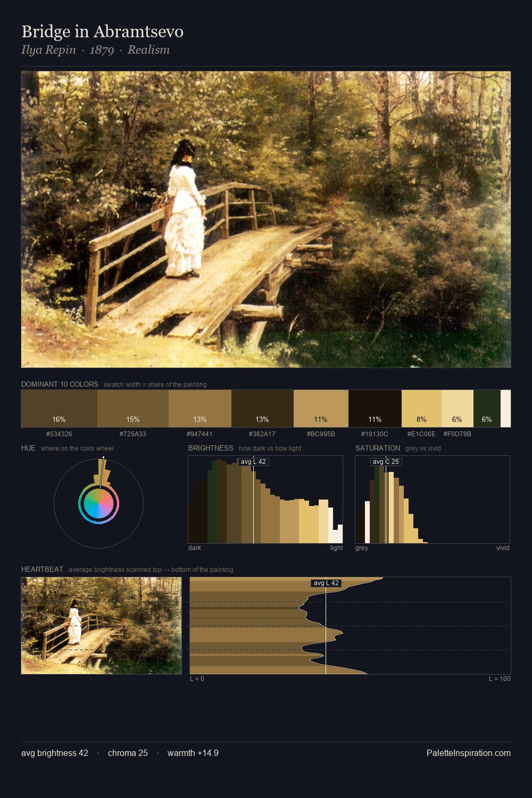The image size is (532, 798).
Task: Select the #BC995B sand-colored swatch
Action: pyautogui.click(x=321, y=409)
